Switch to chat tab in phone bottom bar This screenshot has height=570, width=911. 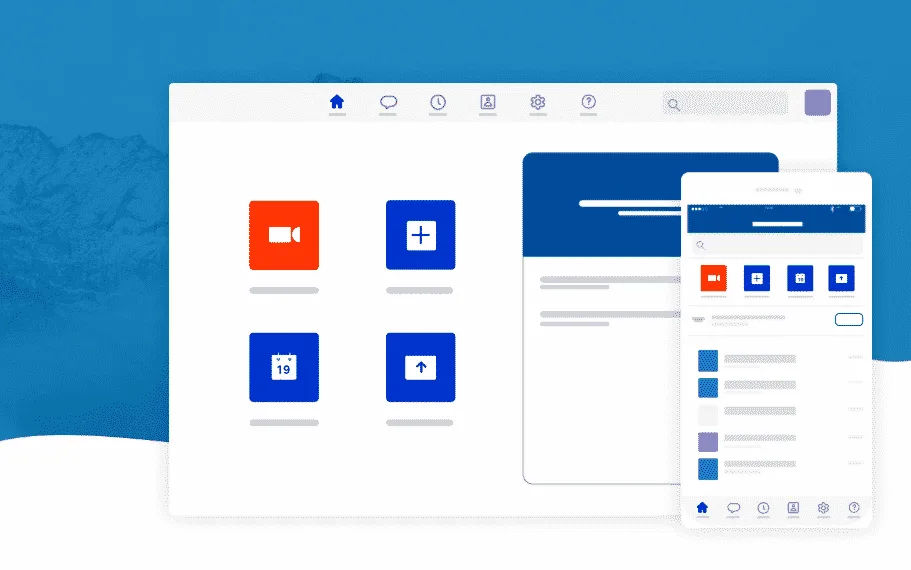(733, 508)
